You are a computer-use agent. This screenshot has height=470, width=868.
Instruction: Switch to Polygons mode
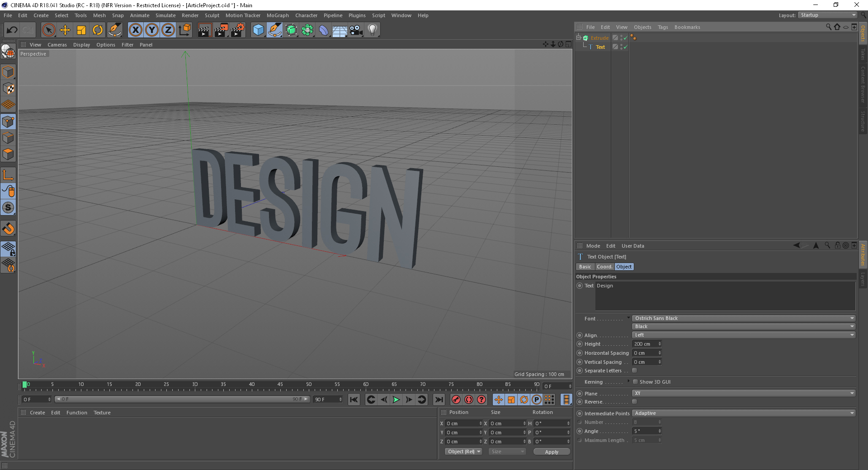pos(8,154)
